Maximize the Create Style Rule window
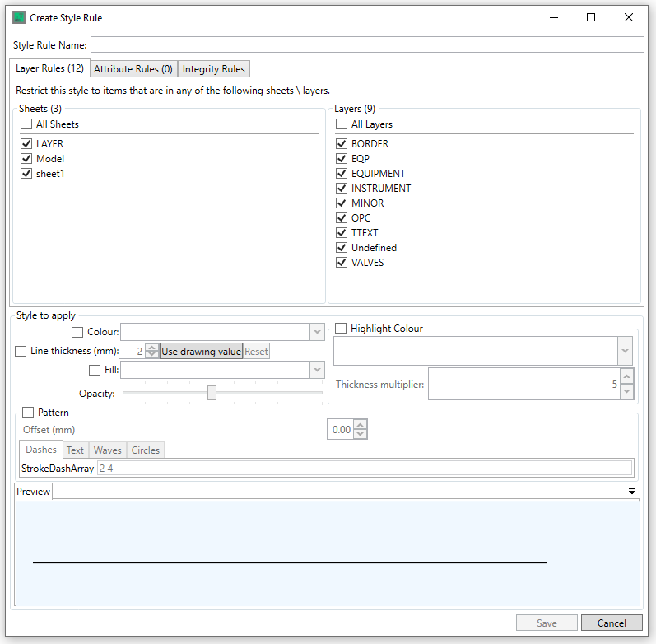The width and height of the screenshot is (656, 644). click(x=590, y=17)
